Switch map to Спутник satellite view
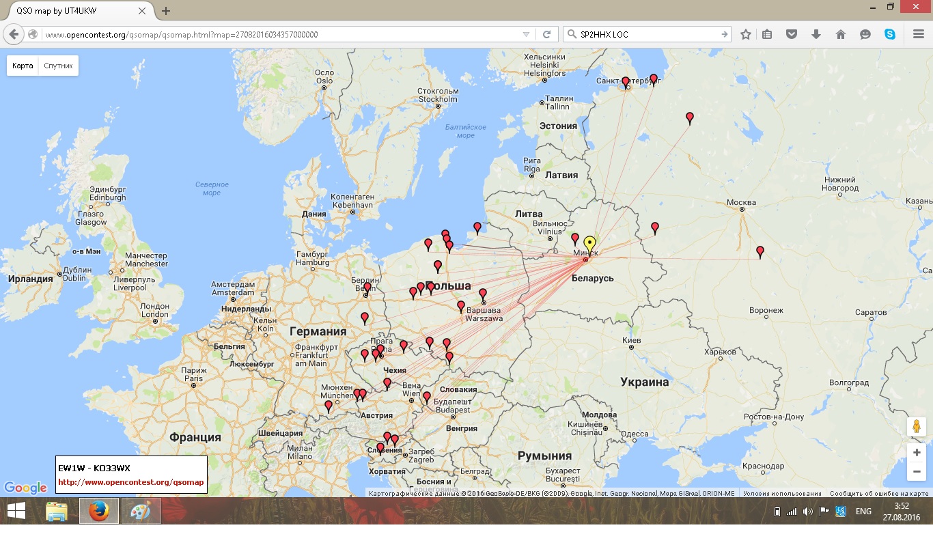 (58, 66)
